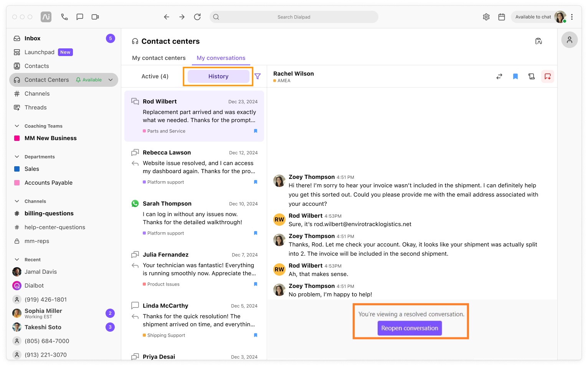Open the Sales department
This screenshot has width=588, height=367.
tap(64, 169)
